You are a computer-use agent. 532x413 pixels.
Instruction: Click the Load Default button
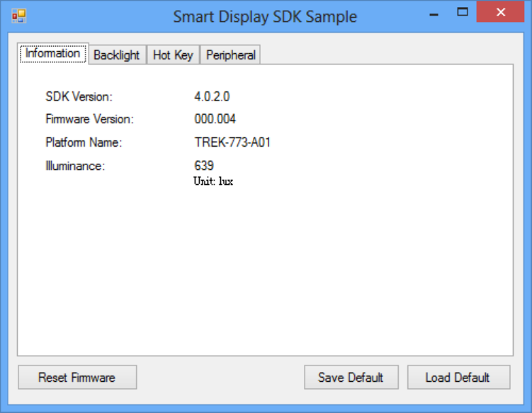point(458,378)
